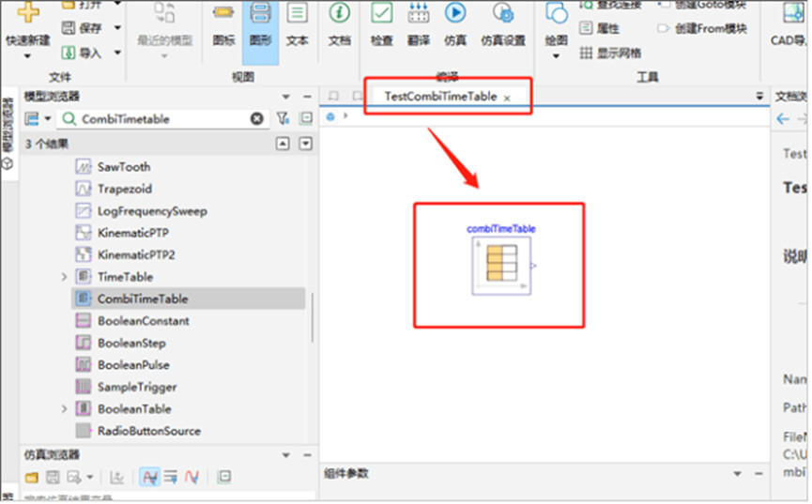This screenshot has height=504, width=812.
Task: Select the combiTimeTable component on canvas
Action: click(x=501, y=267)
